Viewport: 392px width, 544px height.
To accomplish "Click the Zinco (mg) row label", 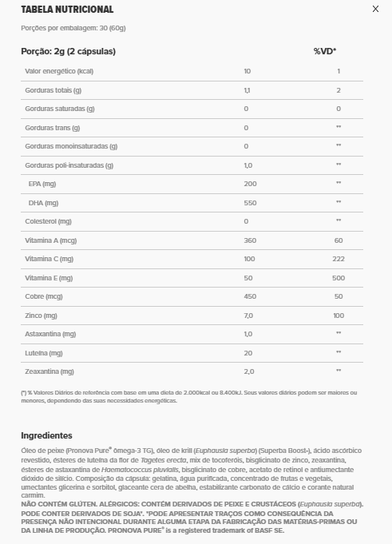I will (41, 316).
